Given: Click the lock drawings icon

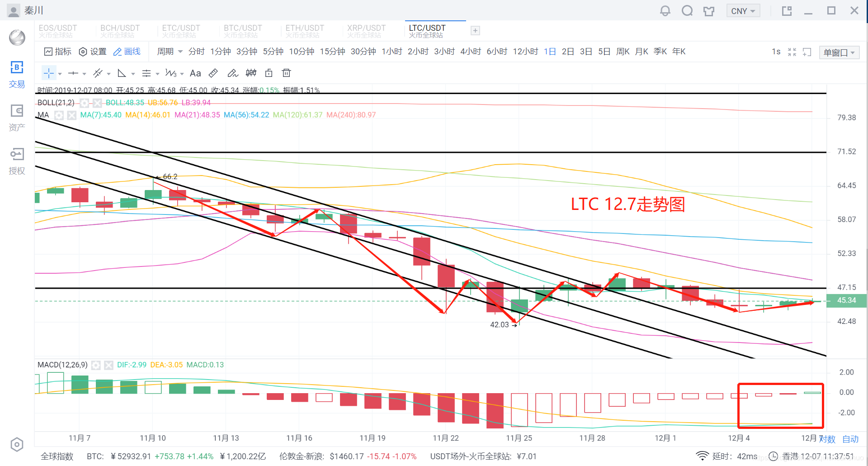Looking at the screenshot, I should [x=269, y=73].
